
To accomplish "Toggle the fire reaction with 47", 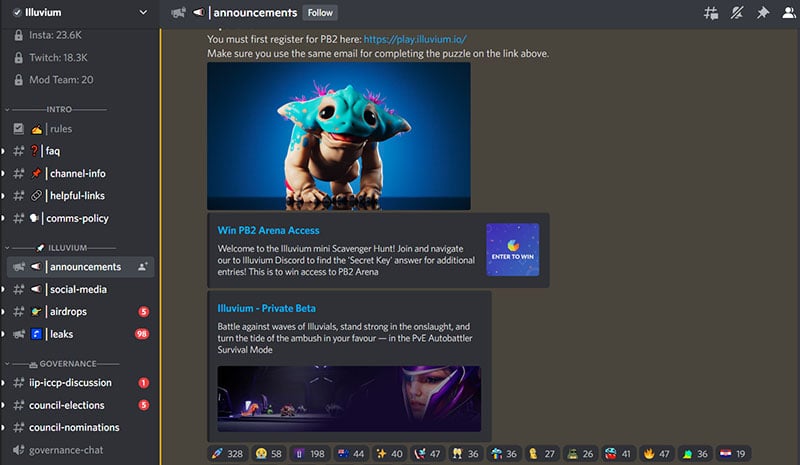I will point(657,454).
